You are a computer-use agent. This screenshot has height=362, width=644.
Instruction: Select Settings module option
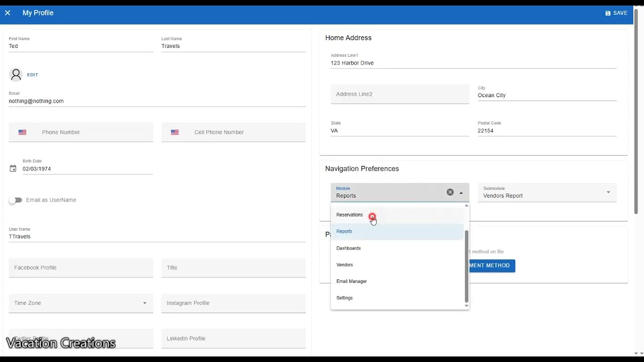click(397, 298)
